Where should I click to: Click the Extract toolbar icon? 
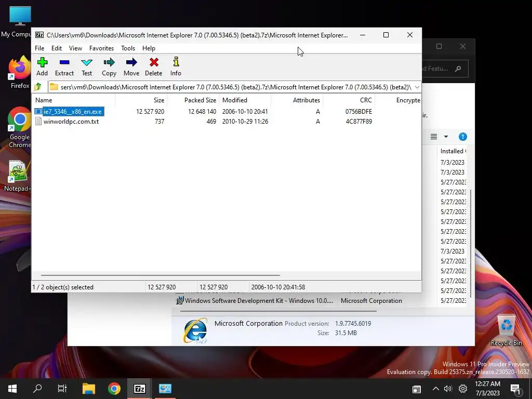(64, 66)
